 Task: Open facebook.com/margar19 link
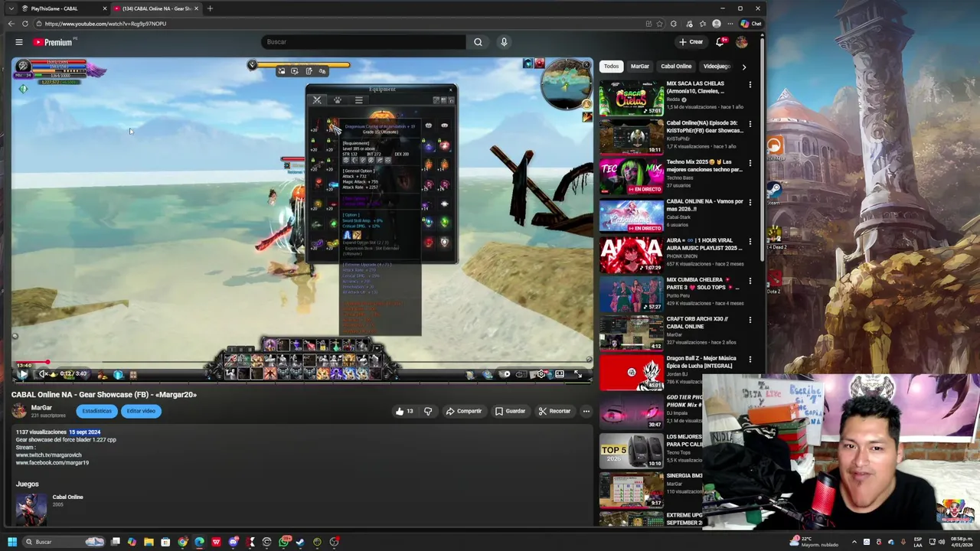pos(52,462)
